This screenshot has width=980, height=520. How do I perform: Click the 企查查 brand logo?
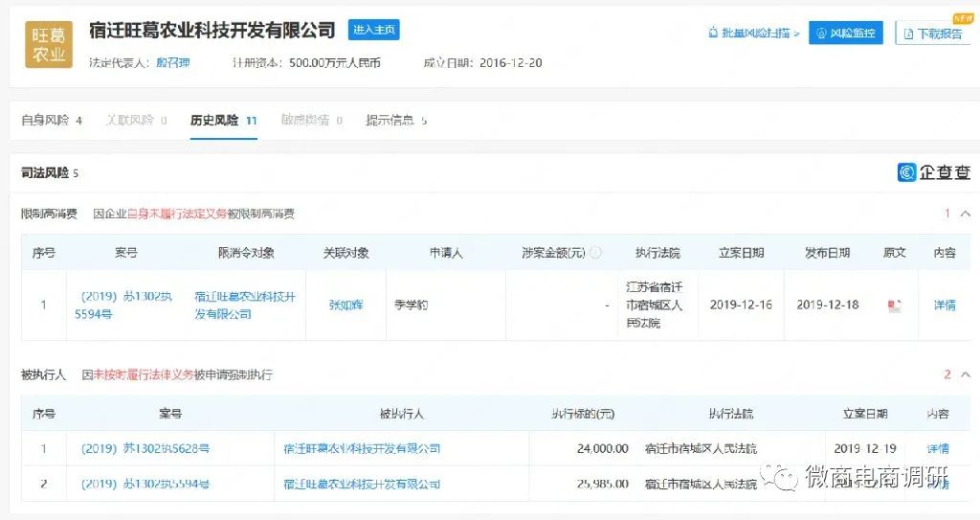[933, 172]
